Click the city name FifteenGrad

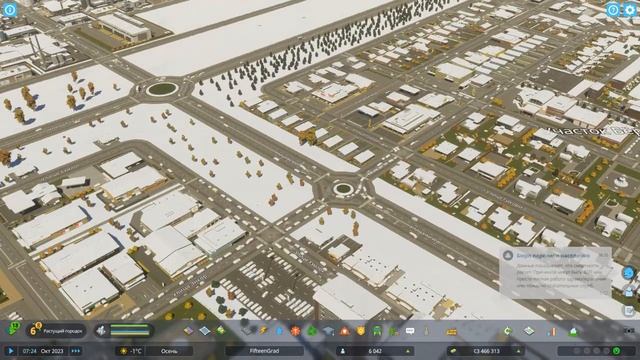click(x=264, y=351)
